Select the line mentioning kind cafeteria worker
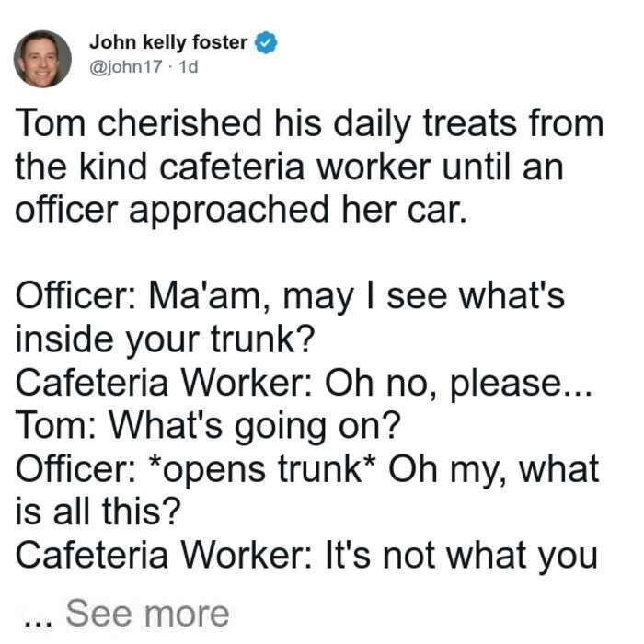This screenshot has width=644, height=644. 289,167
